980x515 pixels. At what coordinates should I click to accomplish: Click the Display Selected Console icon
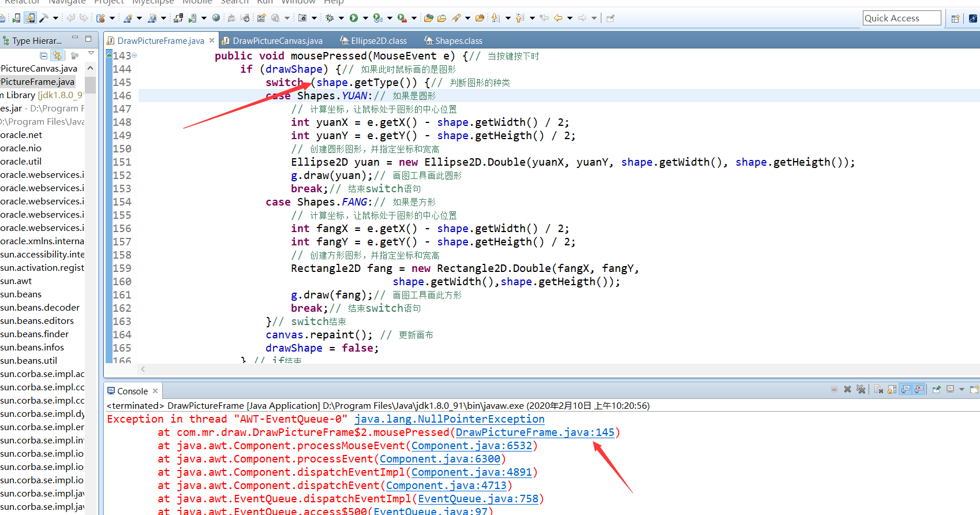(x=950, y=390)
